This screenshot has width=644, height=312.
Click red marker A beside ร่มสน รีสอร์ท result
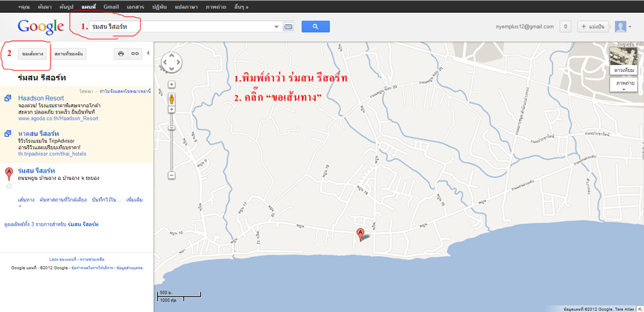click(8, 174)
